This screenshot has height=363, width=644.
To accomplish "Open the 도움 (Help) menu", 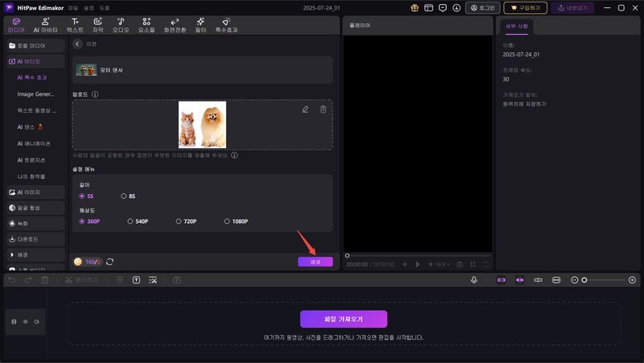I will [x=105, y=8].
